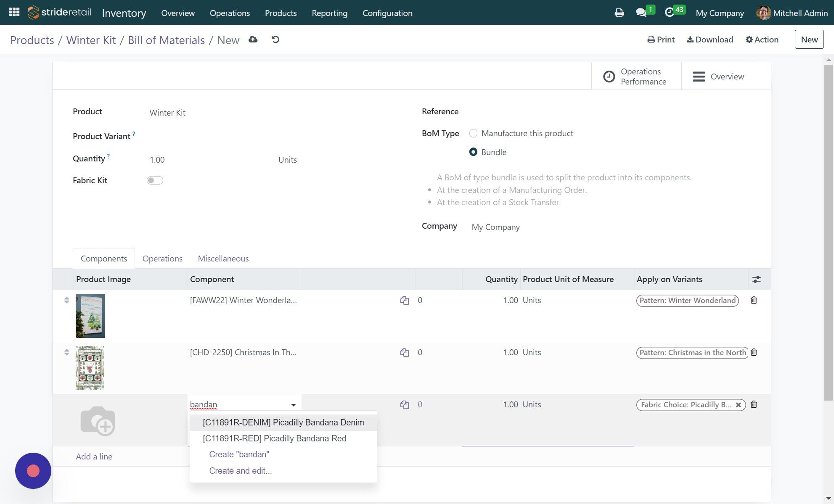
Task: Click the Pattern: Christmas in the North tag
Action: [x=692, y=353]
